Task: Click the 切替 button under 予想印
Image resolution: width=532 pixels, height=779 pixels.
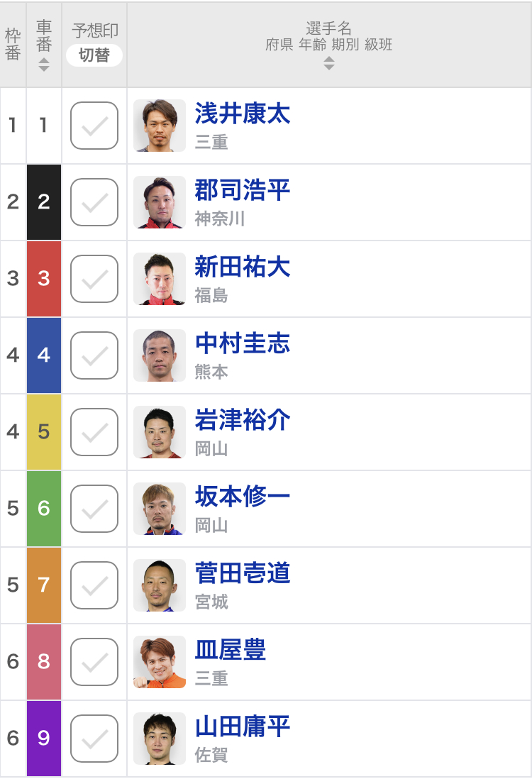Action: click(94, 55)
